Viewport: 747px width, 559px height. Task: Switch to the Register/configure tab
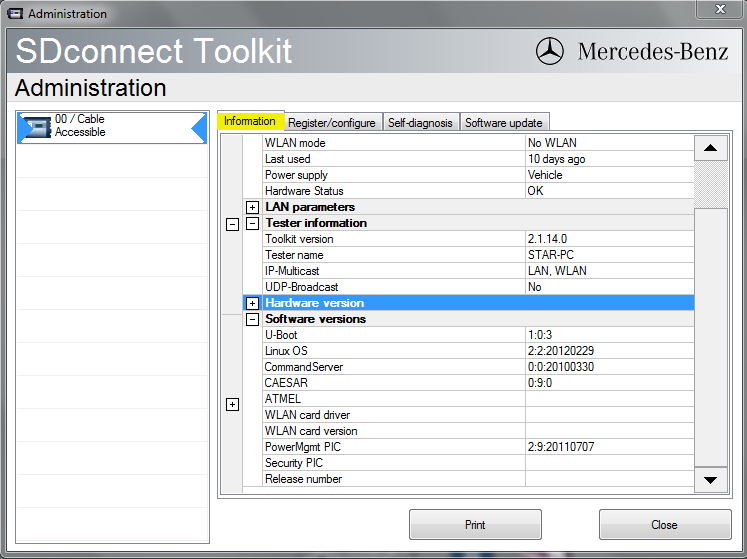tap(332, 122)
